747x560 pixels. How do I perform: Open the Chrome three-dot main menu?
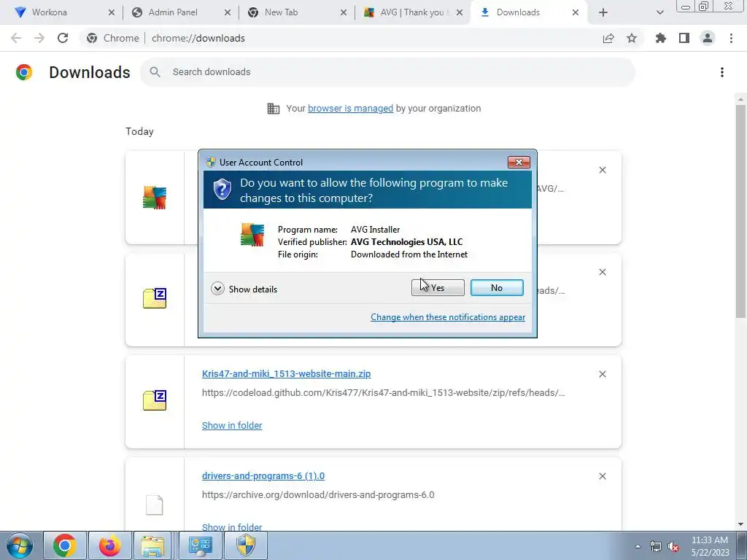pyautogui.click(x=731, y=38)
